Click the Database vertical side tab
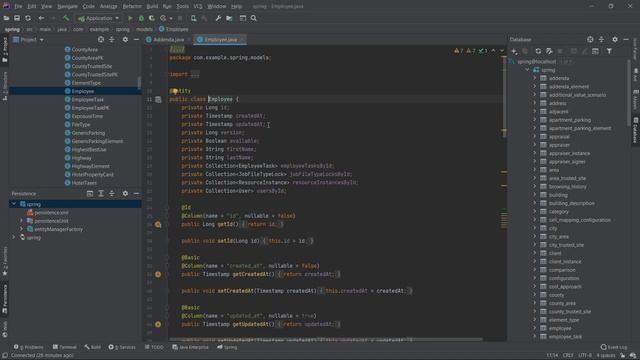 click(636, 131)
